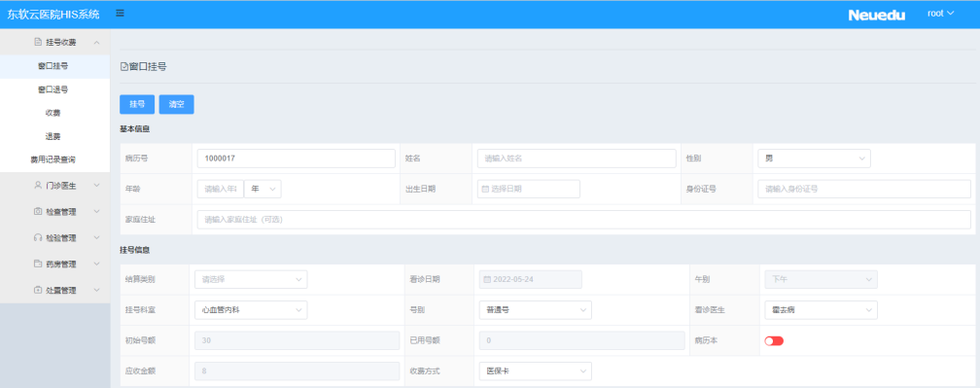Click the 检验管理 headset icon

tap(38, 238)
